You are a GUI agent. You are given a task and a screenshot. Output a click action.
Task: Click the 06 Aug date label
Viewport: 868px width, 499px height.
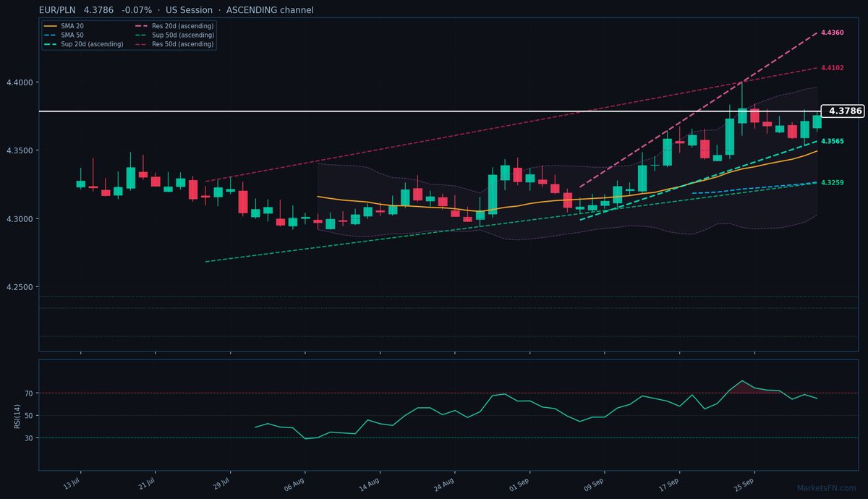[295, 485]
